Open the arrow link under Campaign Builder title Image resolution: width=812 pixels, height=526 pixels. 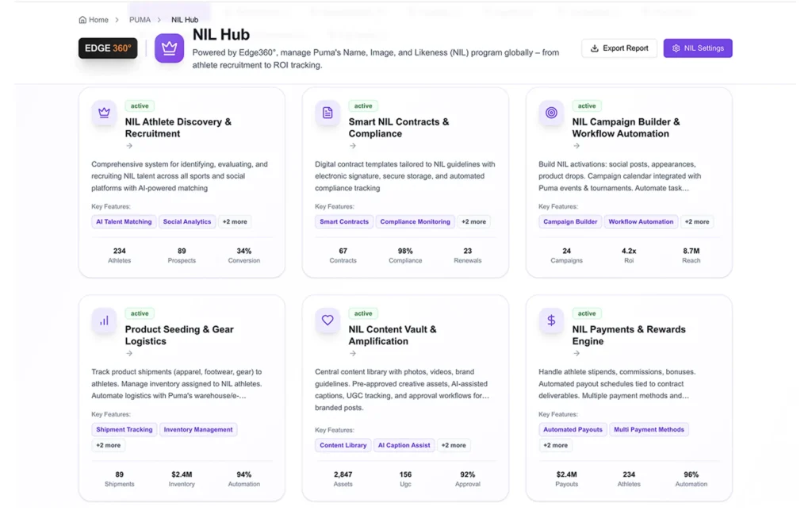pyautogui.click(x=576, y=146)
